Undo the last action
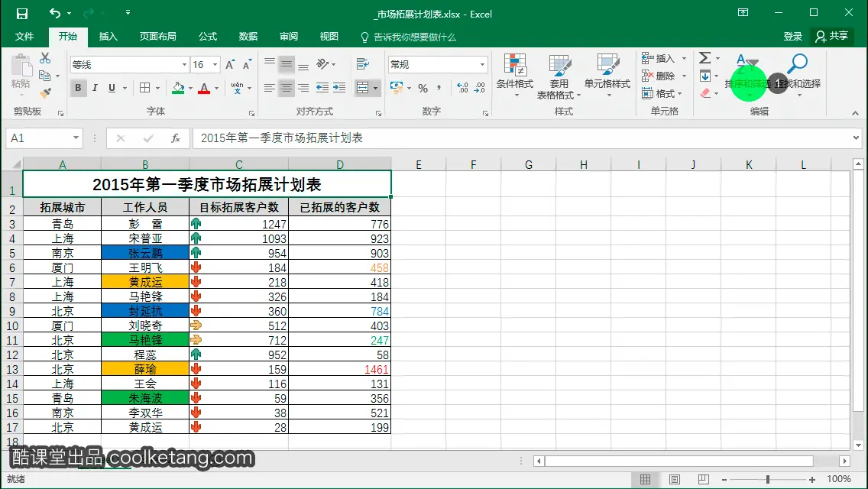The image size is (868, 489). pos(54,13)
